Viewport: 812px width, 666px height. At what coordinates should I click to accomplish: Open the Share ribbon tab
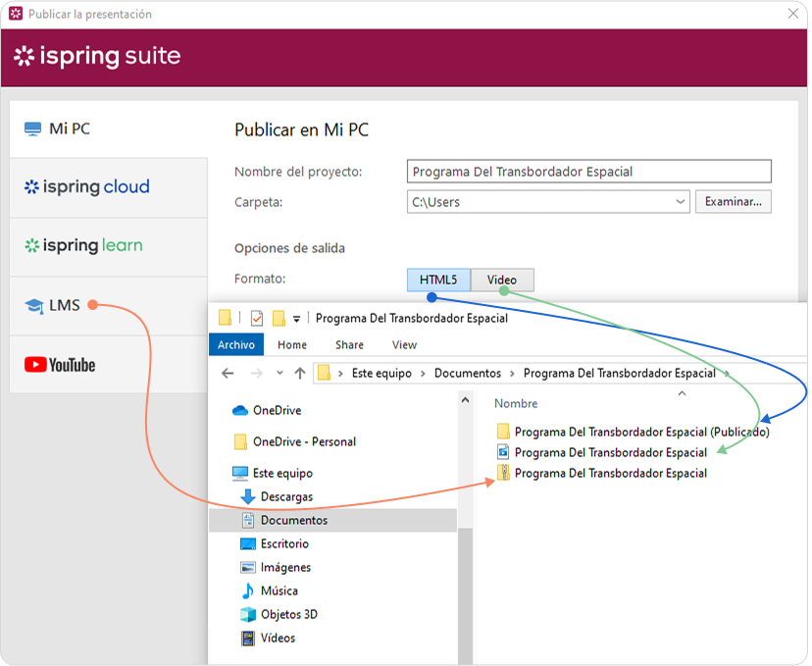coord(349,345)
